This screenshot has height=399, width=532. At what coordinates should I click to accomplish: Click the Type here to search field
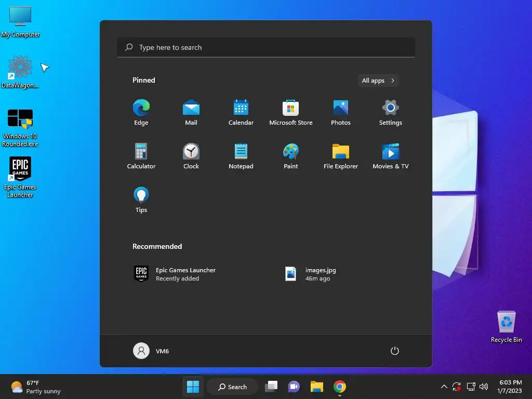coord(266,47)
